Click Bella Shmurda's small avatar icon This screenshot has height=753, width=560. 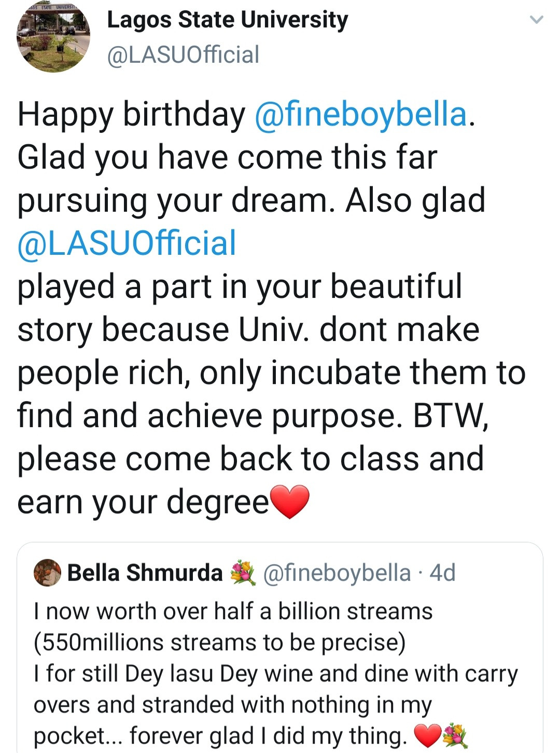(47, 573)
